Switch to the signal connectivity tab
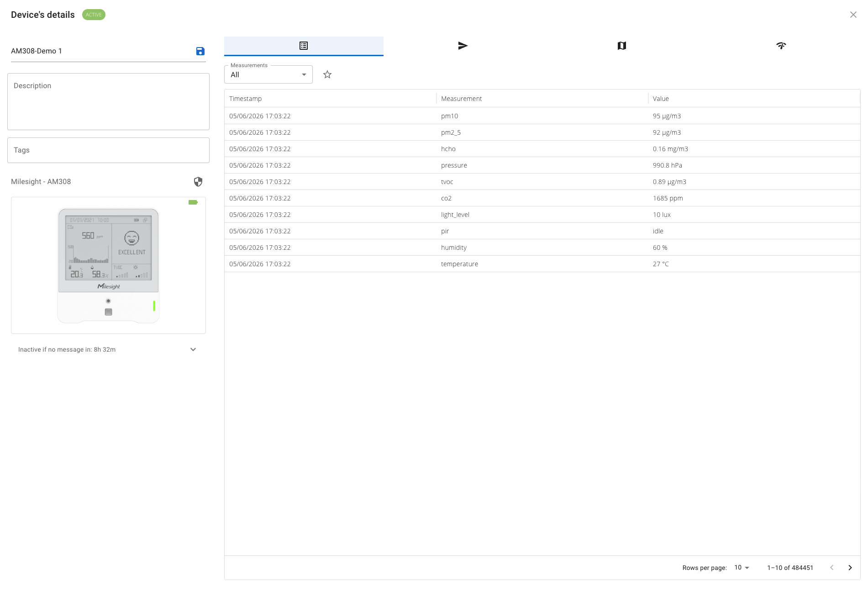The image size is (868, 596). coord(781,46)
